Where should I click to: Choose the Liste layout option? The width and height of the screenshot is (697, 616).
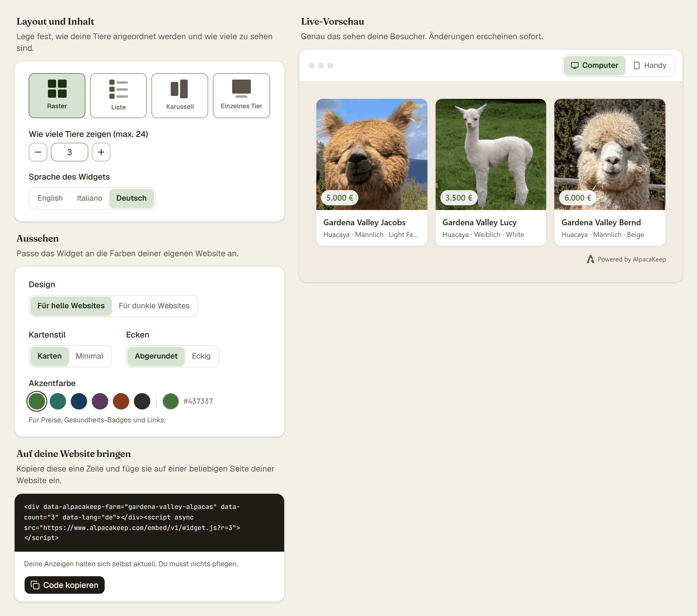pos(118,96)
